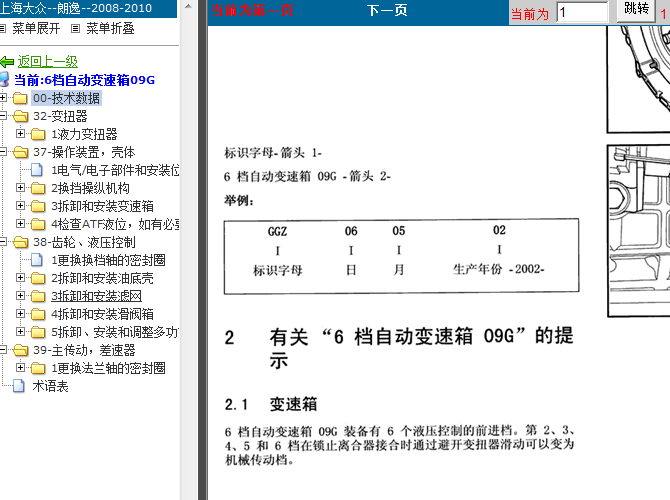Expand the 3拆卸和安装滤网 node

point(20,296)
